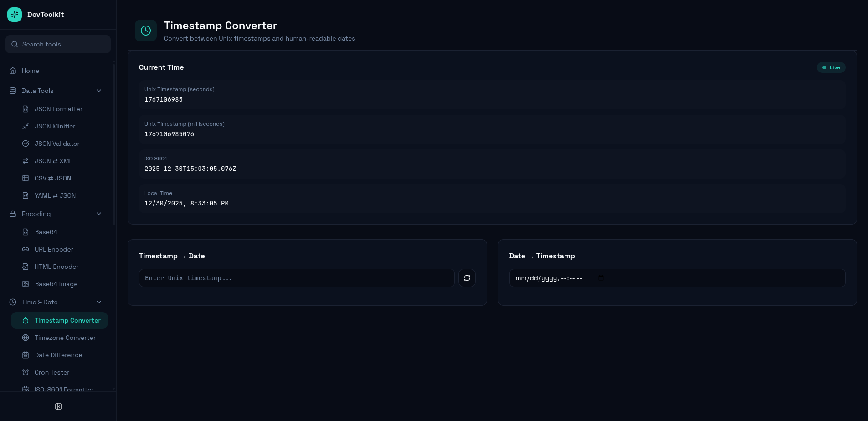This screenshot has width=868, height=421.
Task: Click the JSON Minifier compress icon
Action: (26, 126)
